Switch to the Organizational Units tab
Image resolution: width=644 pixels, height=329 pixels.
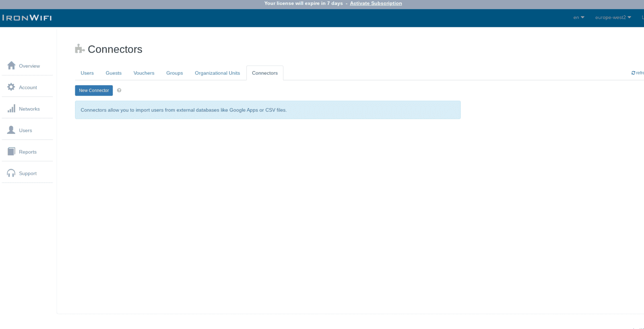pyautogui.click(x=217, y=73)
